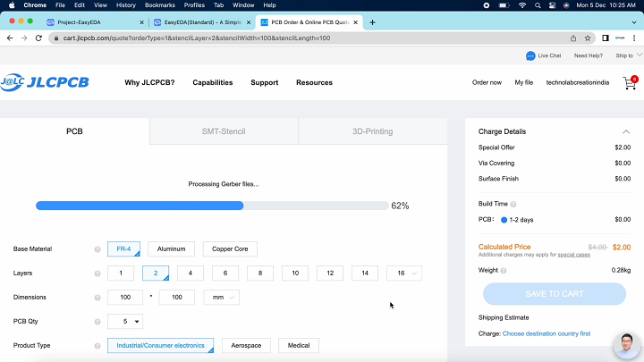Open Control Center in menu bar
644x362 pixels.
(x=553, y=5)
